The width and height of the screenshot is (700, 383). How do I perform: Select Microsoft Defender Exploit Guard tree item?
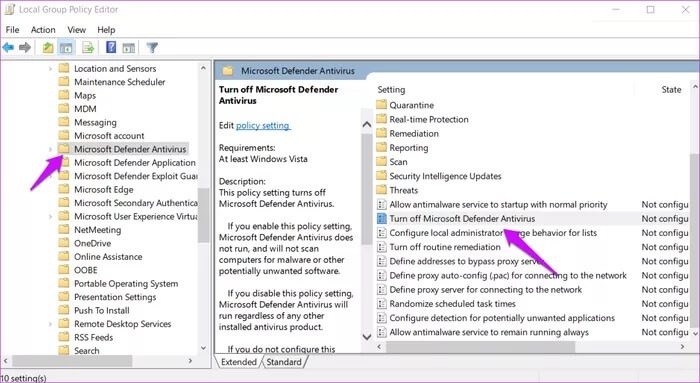click(x=136, y=176)
